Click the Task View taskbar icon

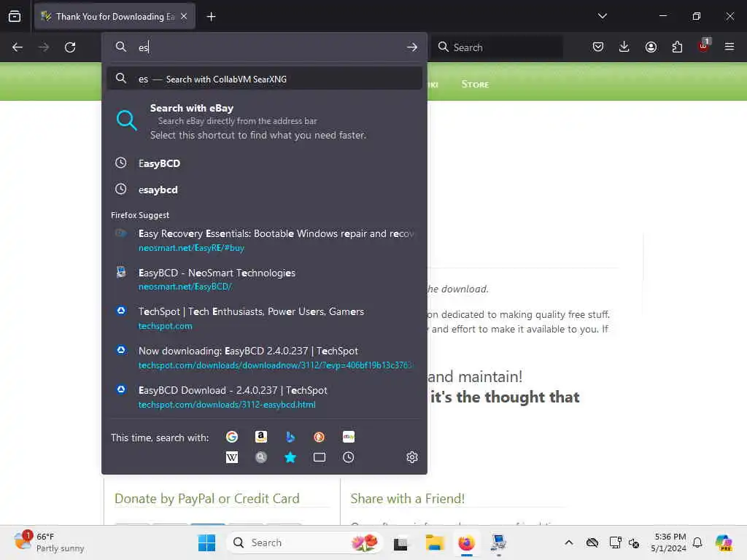tap(400, 542)
